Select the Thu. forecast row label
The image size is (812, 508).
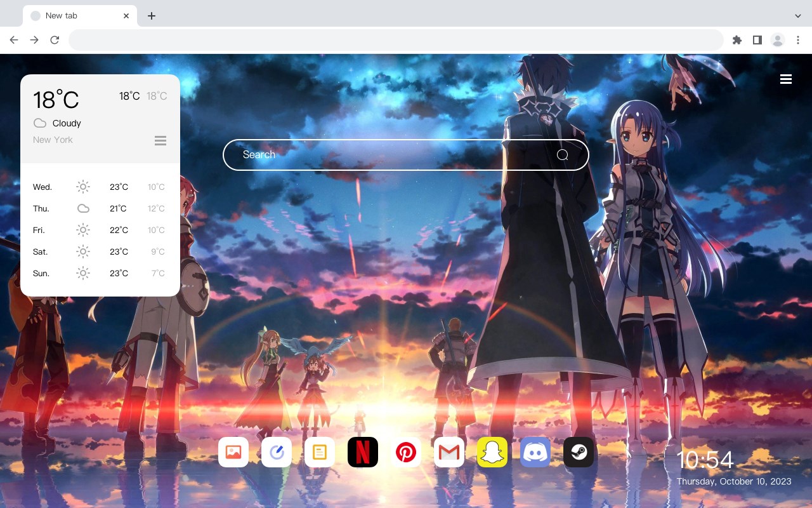(41, 209)
